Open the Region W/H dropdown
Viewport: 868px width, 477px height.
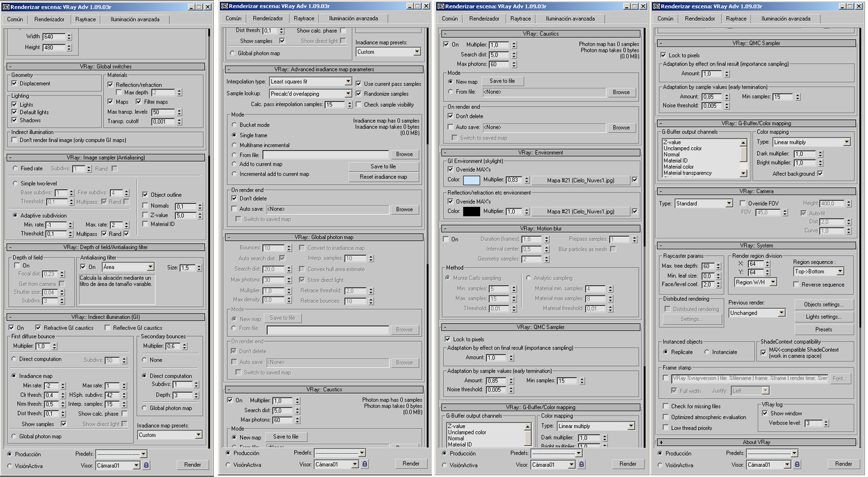pyautogui.click(x=755, y=282)
